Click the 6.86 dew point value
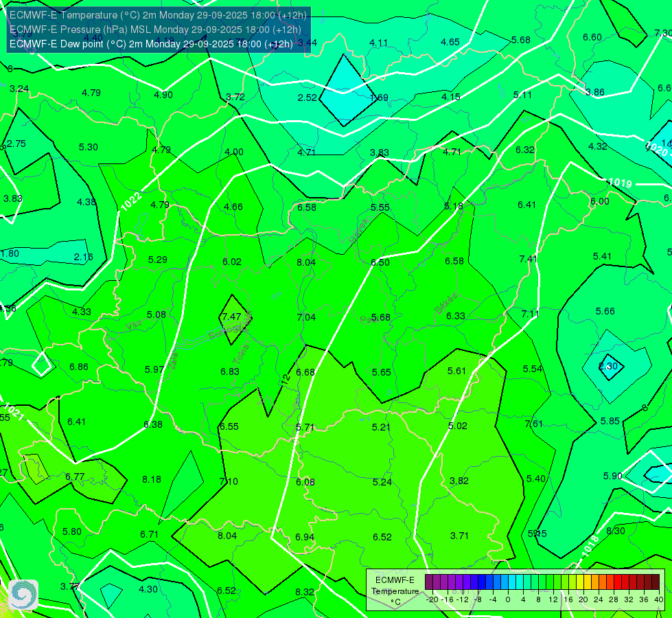The height and width of the screenshot is (618, 672). pos(79,367)
